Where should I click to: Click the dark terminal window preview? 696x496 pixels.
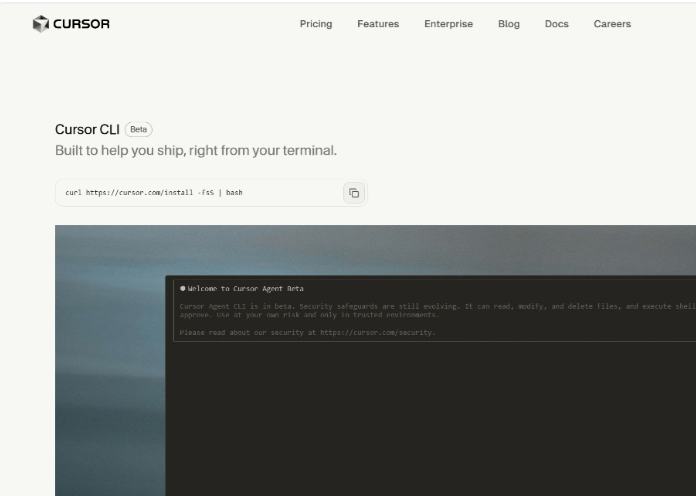[x=431, y=385]
